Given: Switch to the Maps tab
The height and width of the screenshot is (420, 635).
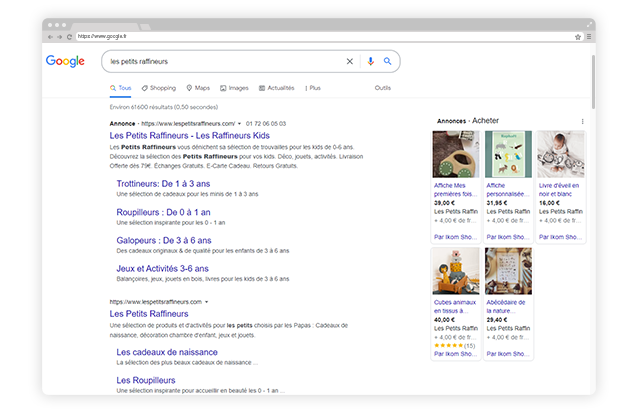Looking at the screenshot, I should [198, 88].
